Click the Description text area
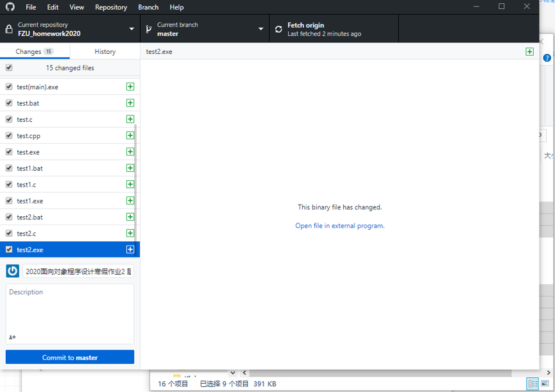555x392 pixels. tap(70, 314)
